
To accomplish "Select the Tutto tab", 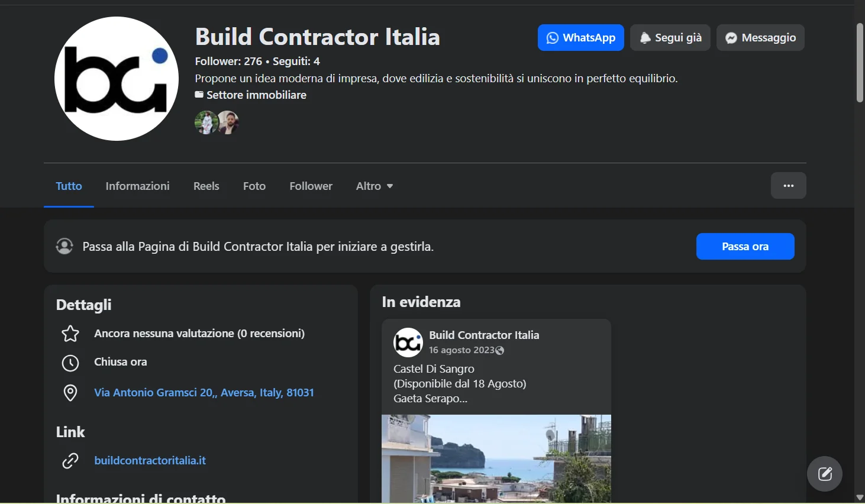I will click(69, 186).
